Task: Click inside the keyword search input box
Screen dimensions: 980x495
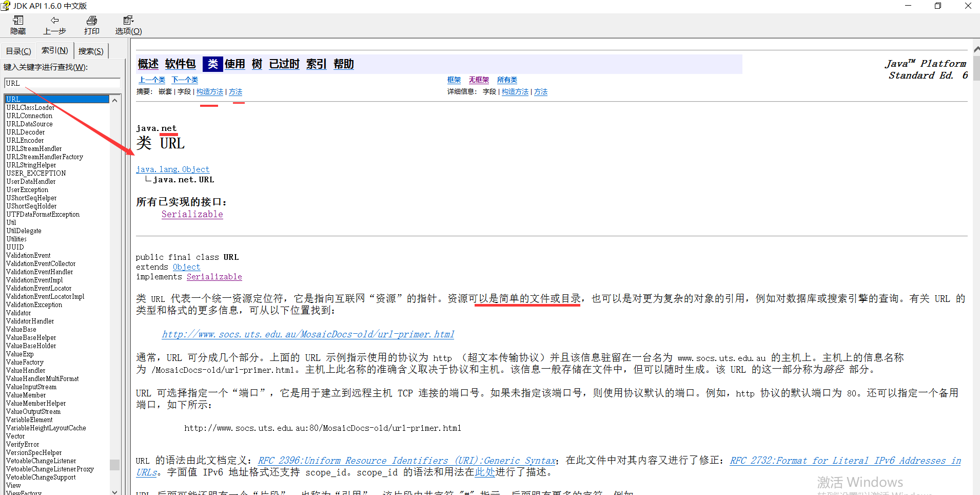Action: point(62,83)
